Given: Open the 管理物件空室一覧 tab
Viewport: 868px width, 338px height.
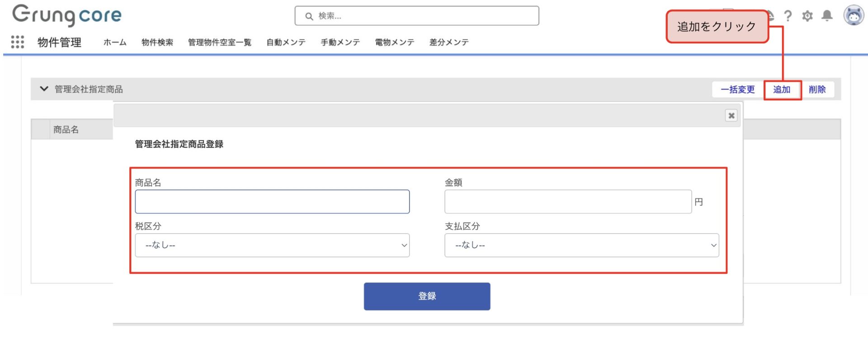Looking at the screenshot, I should coord(220,42).
